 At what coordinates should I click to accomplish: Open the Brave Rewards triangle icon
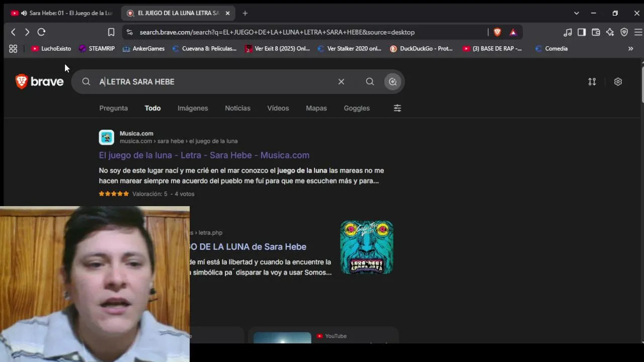click(x=513, y=32)
